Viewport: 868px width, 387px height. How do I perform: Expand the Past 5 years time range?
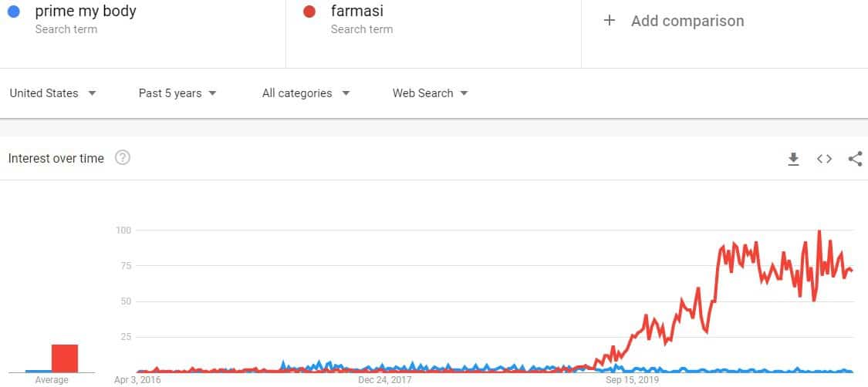[x=177, y=93]
